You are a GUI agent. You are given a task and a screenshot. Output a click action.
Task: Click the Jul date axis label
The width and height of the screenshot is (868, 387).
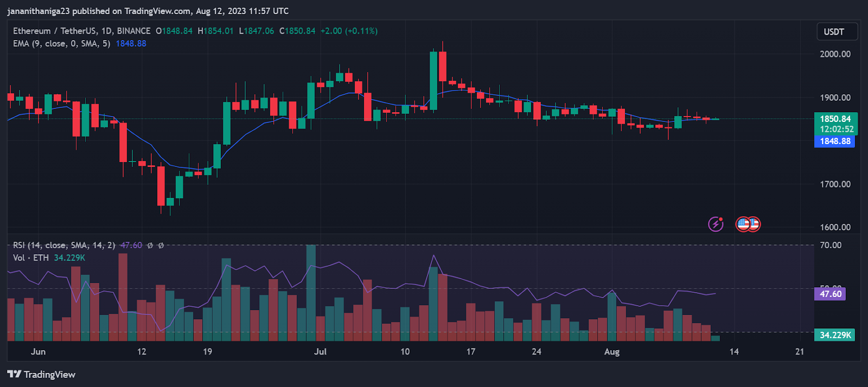[320, 351]
